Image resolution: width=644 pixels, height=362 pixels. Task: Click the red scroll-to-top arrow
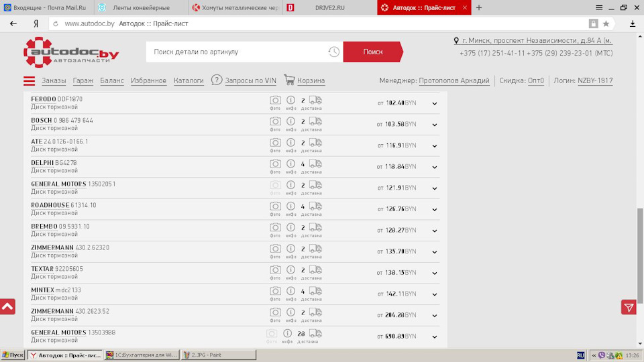coord(7,306)
